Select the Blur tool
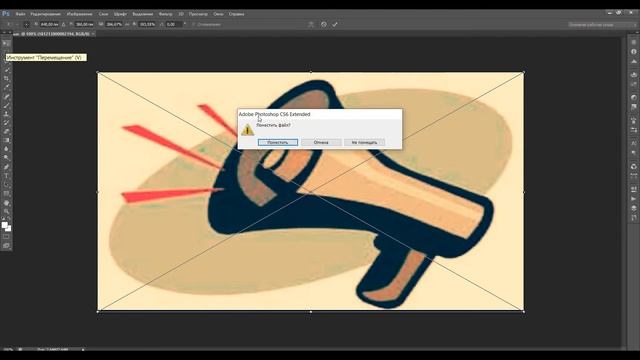This screenshot has width=640, height=360. [7, 149]
